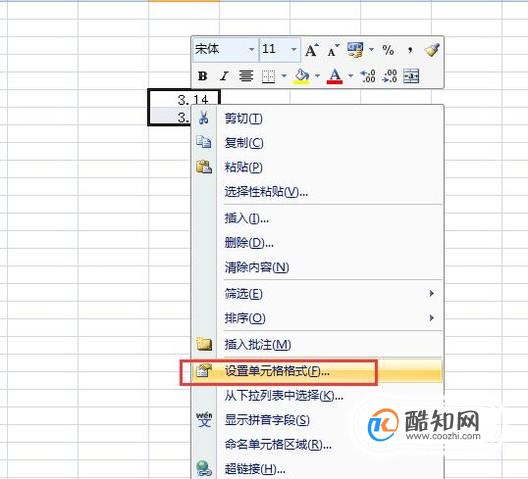
Task: Toggle Italic in the mini toolbar
Action: click(224, 76)
